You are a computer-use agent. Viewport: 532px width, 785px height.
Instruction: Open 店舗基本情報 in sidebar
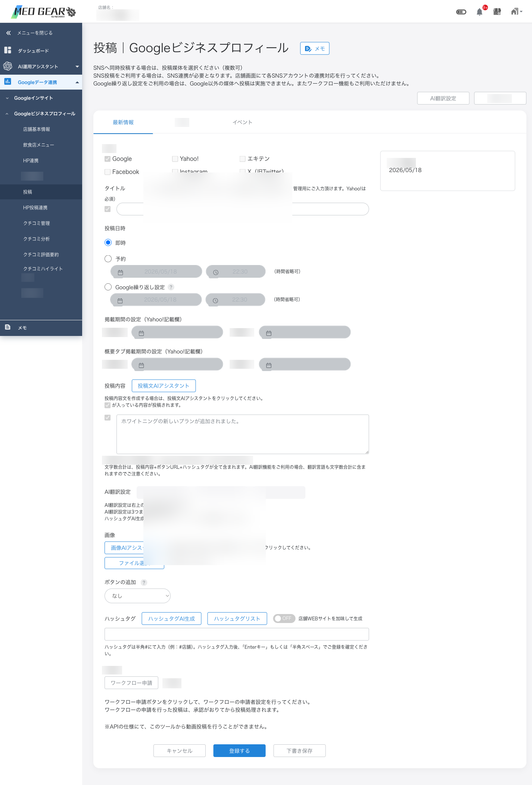pos(37,129)
